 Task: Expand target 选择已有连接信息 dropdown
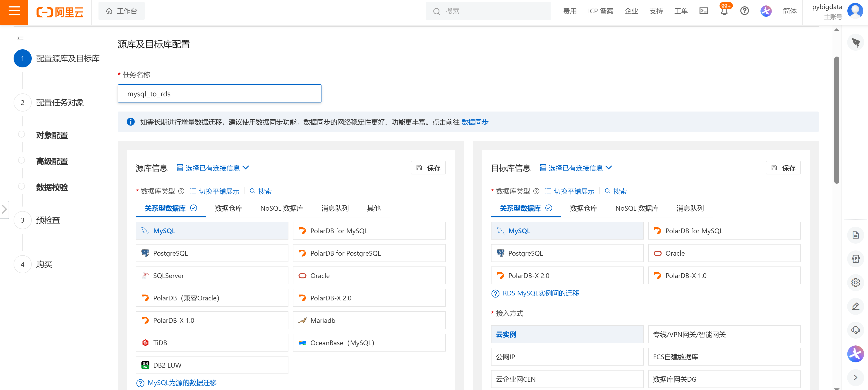[576, 168]
